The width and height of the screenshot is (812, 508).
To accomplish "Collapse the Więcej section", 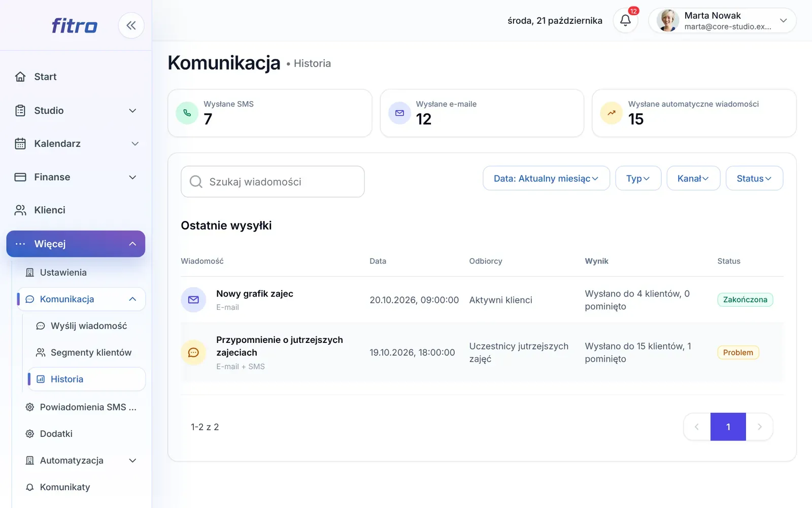I will tap(76, 244).
